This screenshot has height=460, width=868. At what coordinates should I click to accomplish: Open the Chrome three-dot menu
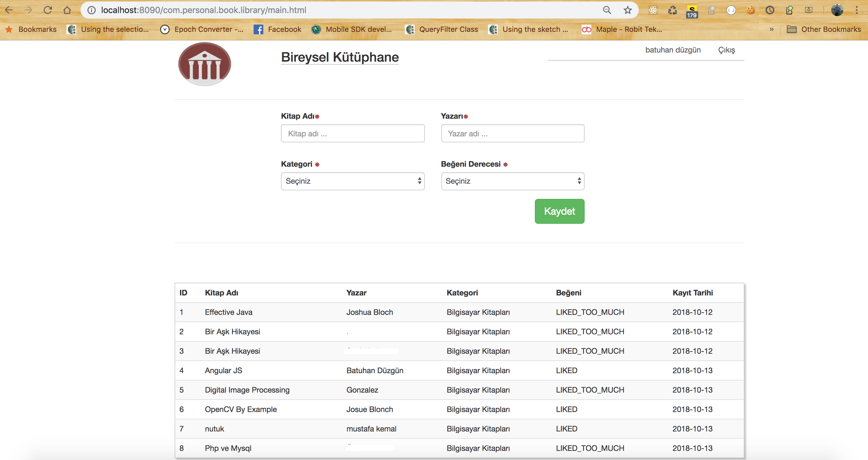[856, 10]
